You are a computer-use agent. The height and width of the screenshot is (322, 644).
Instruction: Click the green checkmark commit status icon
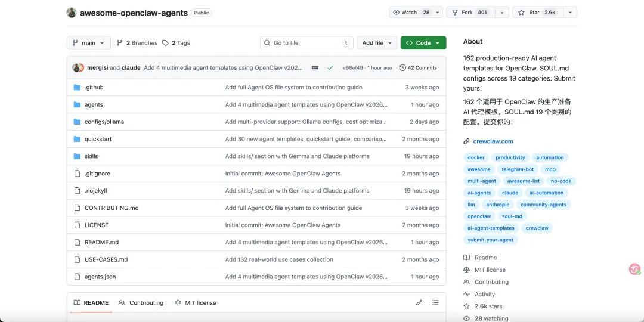[x=330, y=68]
